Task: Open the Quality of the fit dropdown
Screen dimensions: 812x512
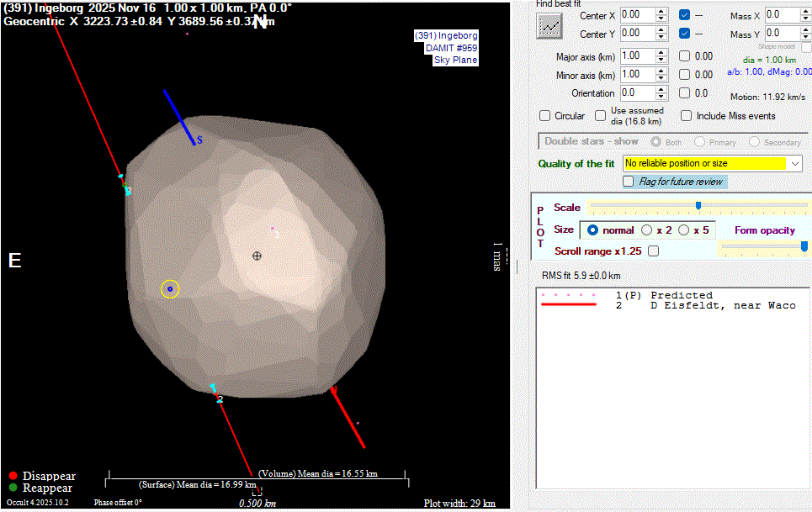Action: (x=795, y=163)
